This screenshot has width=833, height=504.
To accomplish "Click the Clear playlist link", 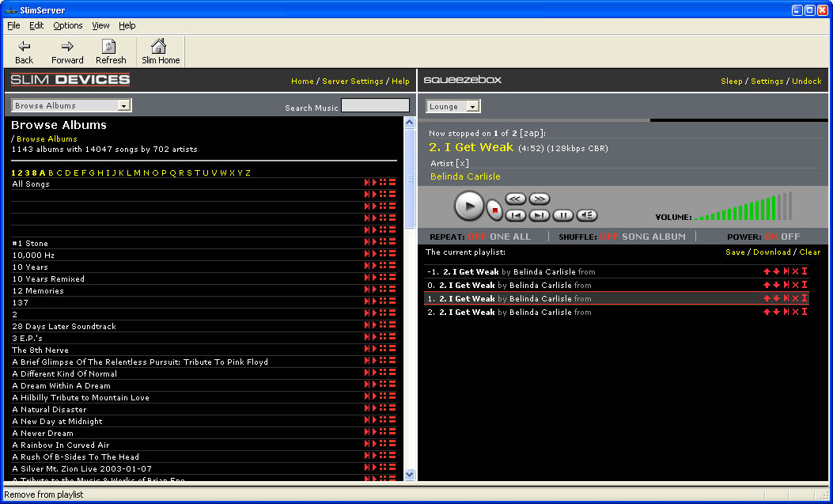I will pos(809,252).
